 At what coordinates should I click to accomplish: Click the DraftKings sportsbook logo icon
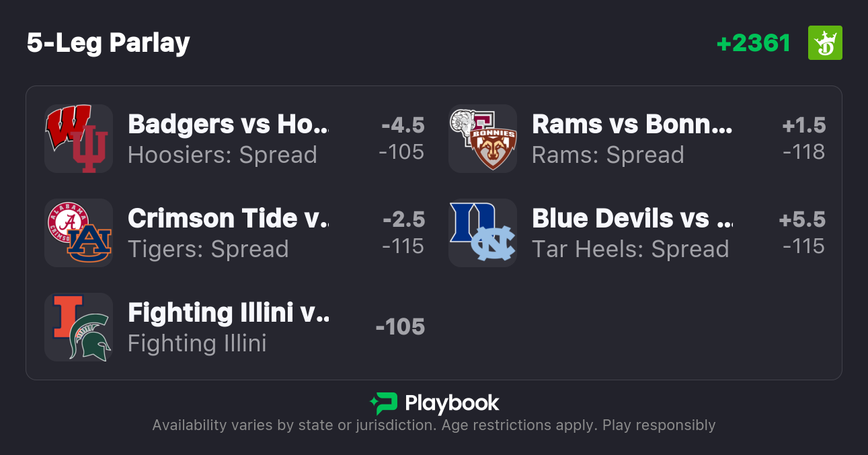click(824, 43)
